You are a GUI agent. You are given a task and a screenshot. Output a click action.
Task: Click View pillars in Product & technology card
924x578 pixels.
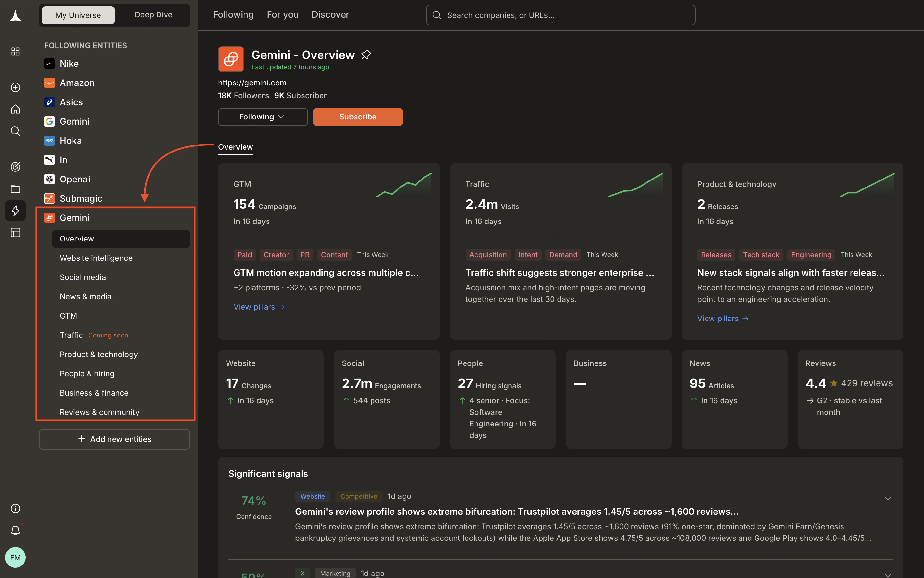(723, 319)
